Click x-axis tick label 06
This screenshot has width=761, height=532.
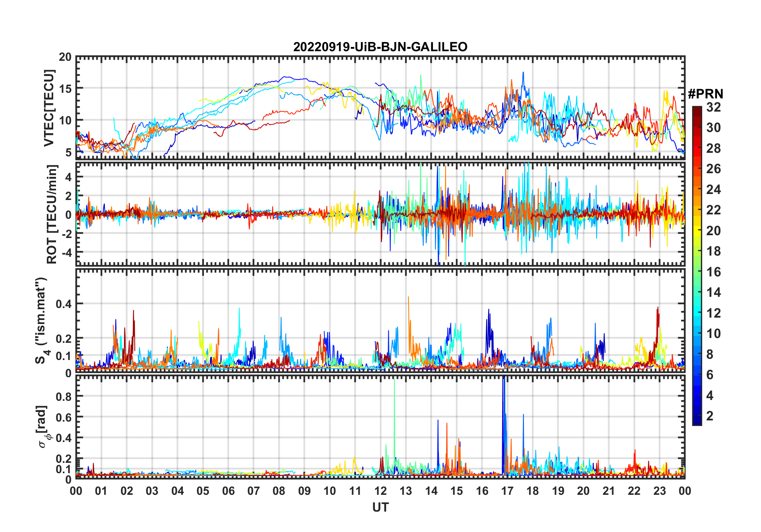pyautogui.click(x=228, y=491)
